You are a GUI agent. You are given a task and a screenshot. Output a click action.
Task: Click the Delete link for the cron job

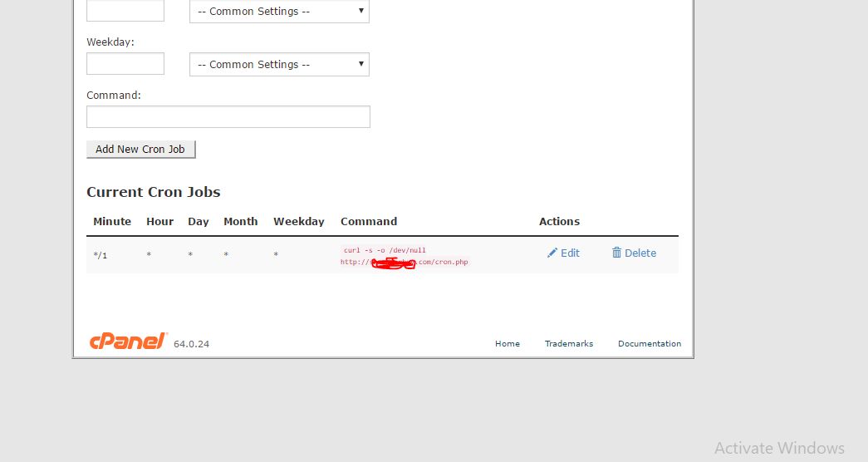pyautogui.click(x=635, y=253)
